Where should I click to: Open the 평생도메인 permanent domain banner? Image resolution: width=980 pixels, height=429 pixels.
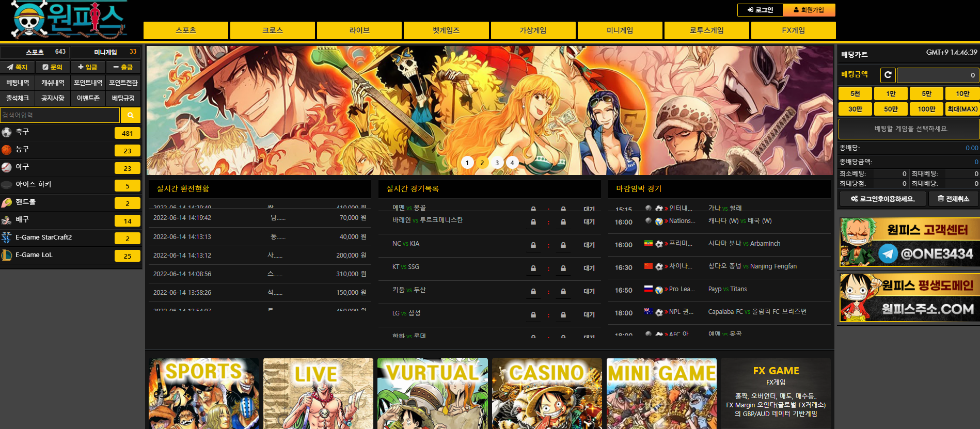(x=909, y=298)
